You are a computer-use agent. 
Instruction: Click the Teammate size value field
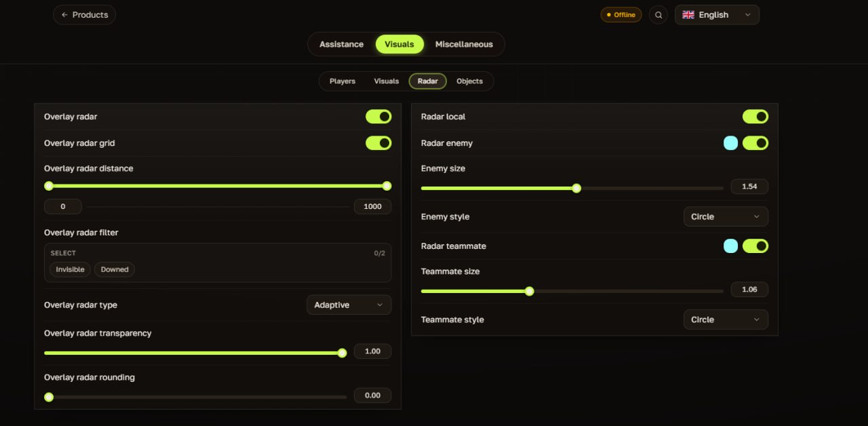(x=749, y=290)
